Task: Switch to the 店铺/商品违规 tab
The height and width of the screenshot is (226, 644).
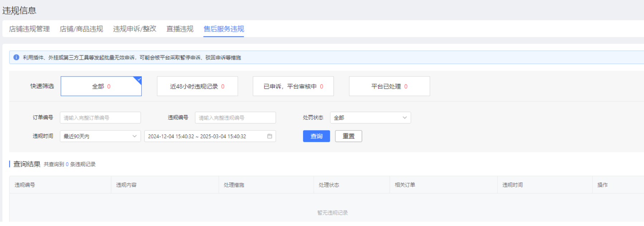Action: (81, 29)
